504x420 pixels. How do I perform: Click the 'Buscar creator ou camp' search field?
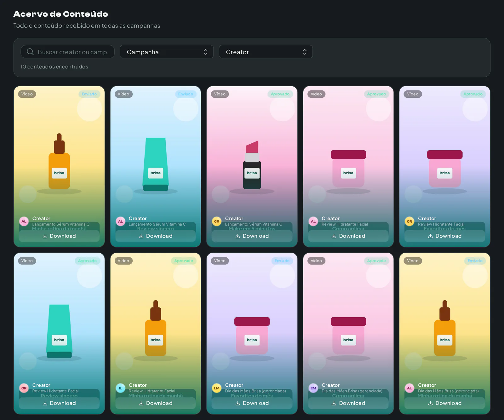click(x=67, y=52)
